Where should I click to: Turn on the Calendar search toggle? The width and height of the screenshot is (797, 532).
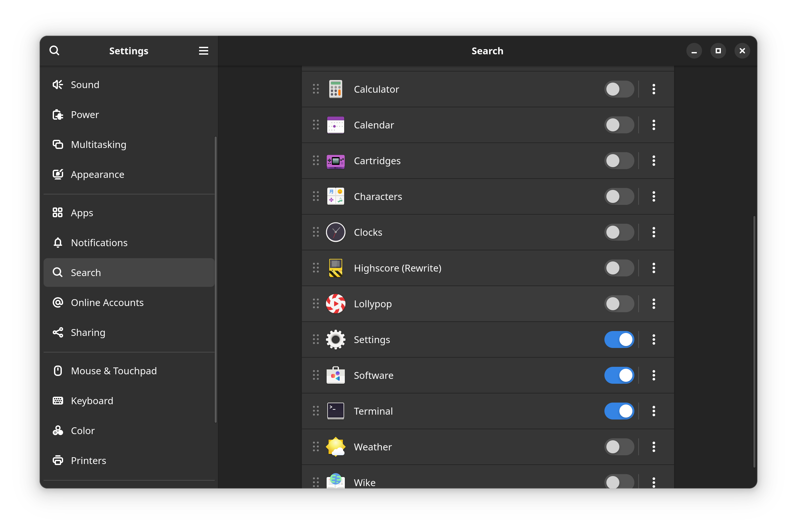[619, 125]
